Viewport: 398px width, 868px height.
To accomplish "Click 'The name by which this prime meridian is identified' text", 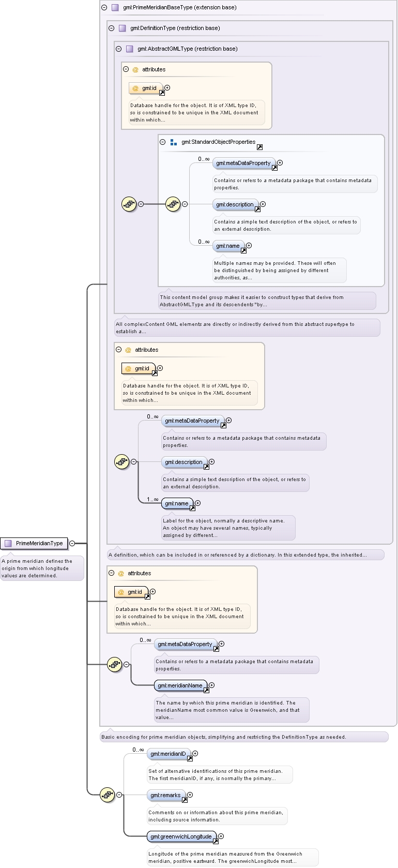I will click(x=232, y=710).
